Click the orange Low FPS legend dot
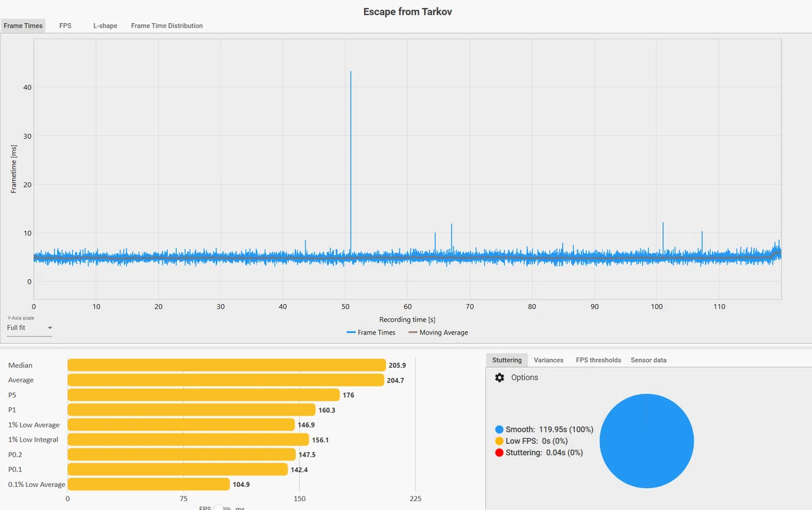812x510 pixels. (499, 441)
